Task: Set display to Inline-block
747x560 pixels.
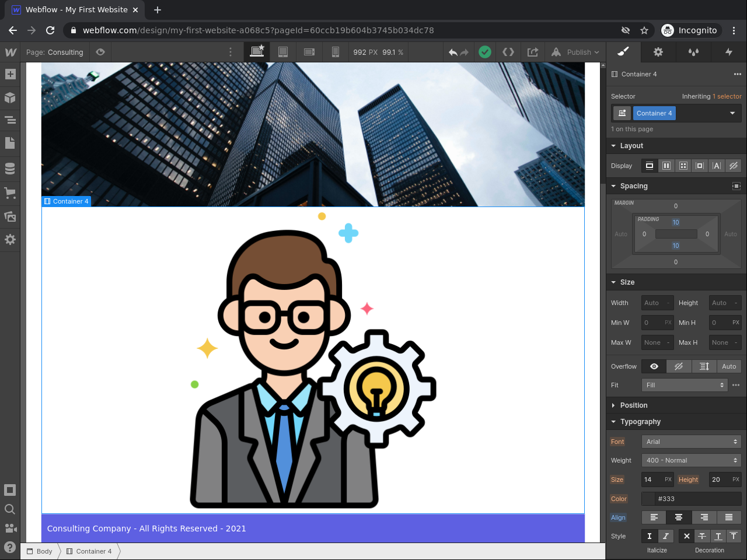Action: click(700, 166)
